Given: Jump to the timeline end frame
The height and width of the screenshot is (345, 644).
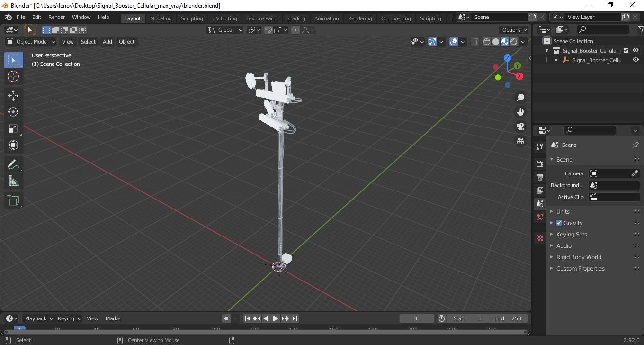Looking at the screenshot, I should pos(295,318).
